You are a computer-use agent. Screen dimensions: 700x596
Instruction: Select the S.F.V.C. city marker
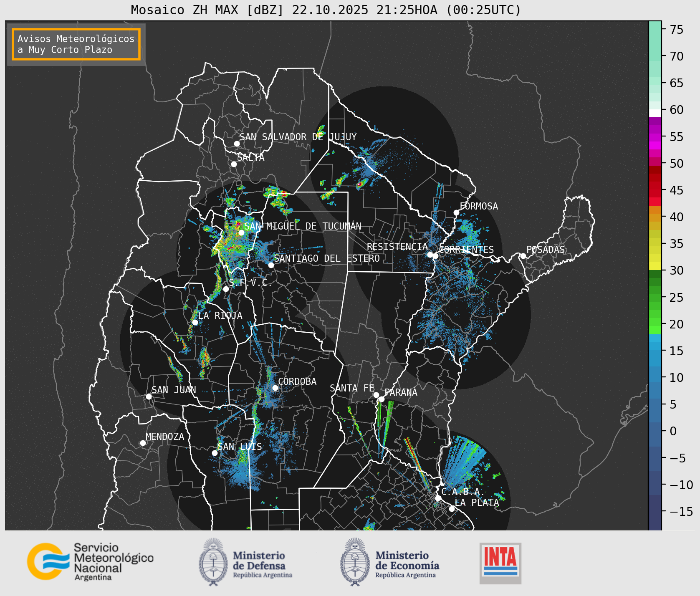(x=226, y=289)
